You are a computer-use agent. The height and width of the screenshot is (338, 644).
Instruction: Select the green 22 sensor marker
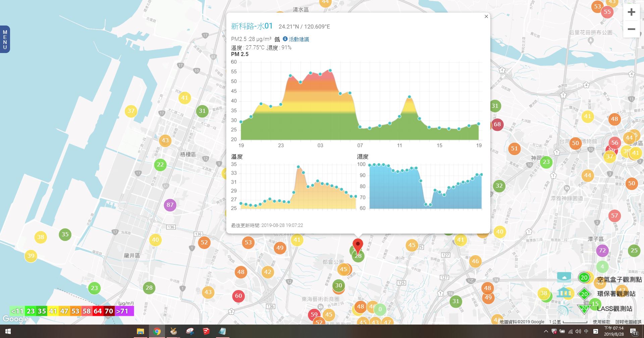click(160, 164)
